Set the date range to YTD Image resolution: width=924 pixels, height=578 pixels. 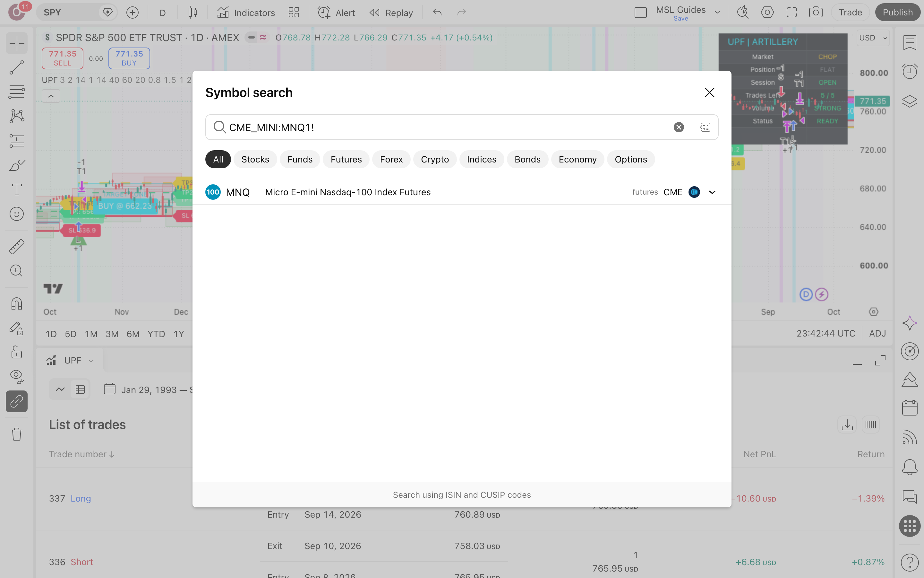tap(156, 334)
